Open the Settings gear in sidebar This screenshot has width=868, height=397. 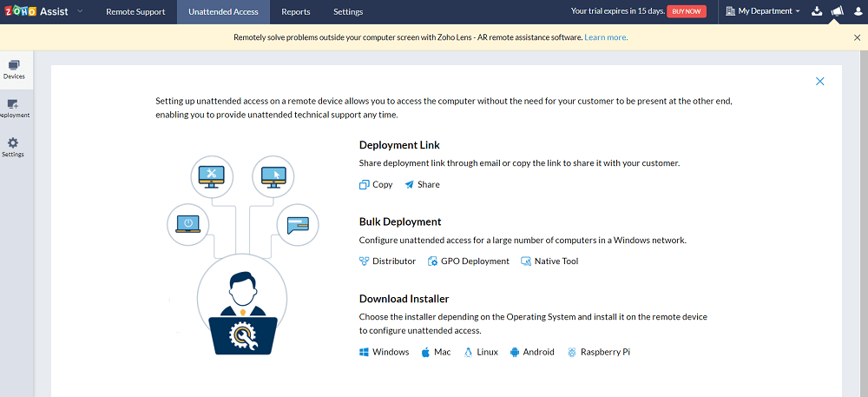click(13, 148)
